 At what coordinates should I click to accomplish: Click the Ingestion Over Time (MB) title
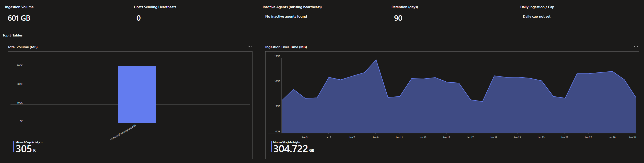[286, 47]
